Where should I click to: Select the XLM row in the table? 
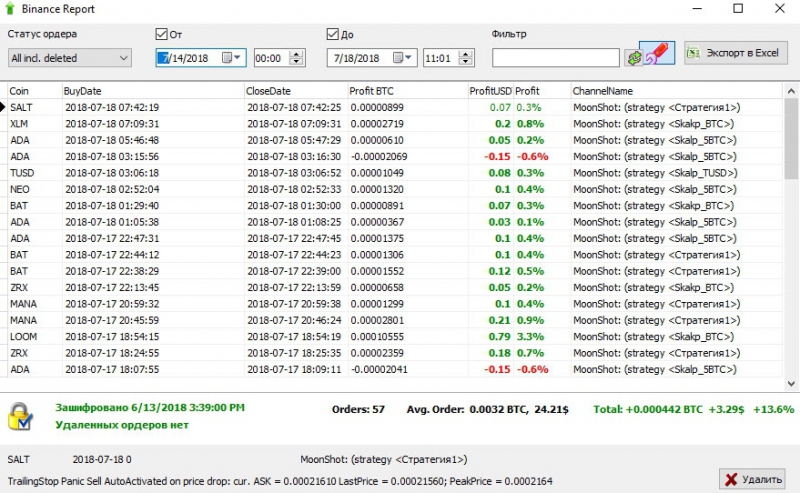pyautogui.click(x=394, y=124)
